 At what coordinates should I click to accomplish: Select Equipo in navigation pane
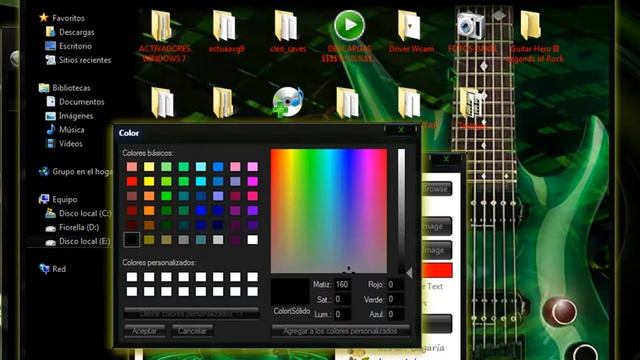coord(58,199)
